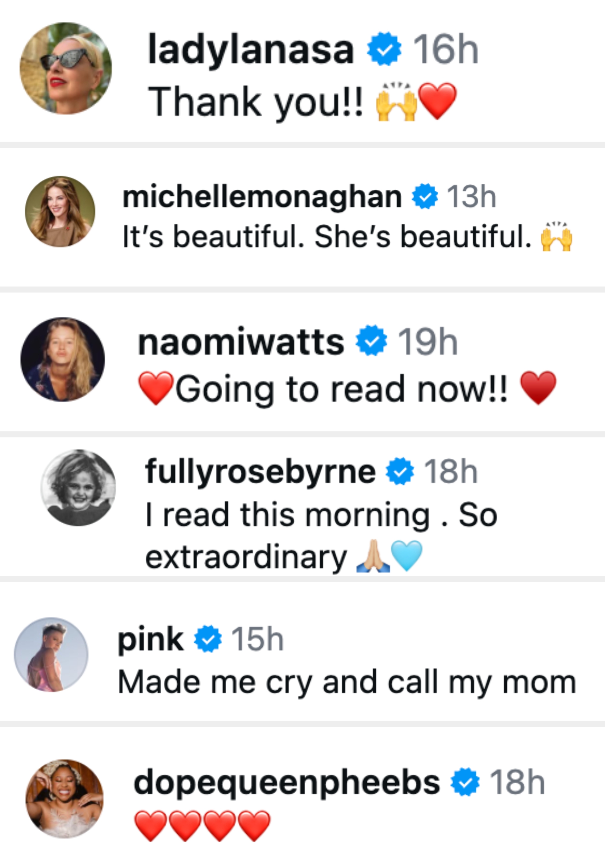The image size is (605, 868).
Task: Click the "Going to read now!!" comment text
Action: click(x=342, y=389)
